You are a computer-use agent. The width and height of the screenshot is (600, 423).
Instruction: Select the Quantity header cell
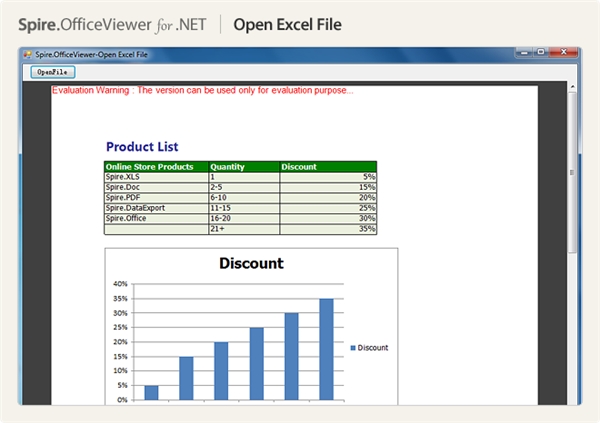244,167
